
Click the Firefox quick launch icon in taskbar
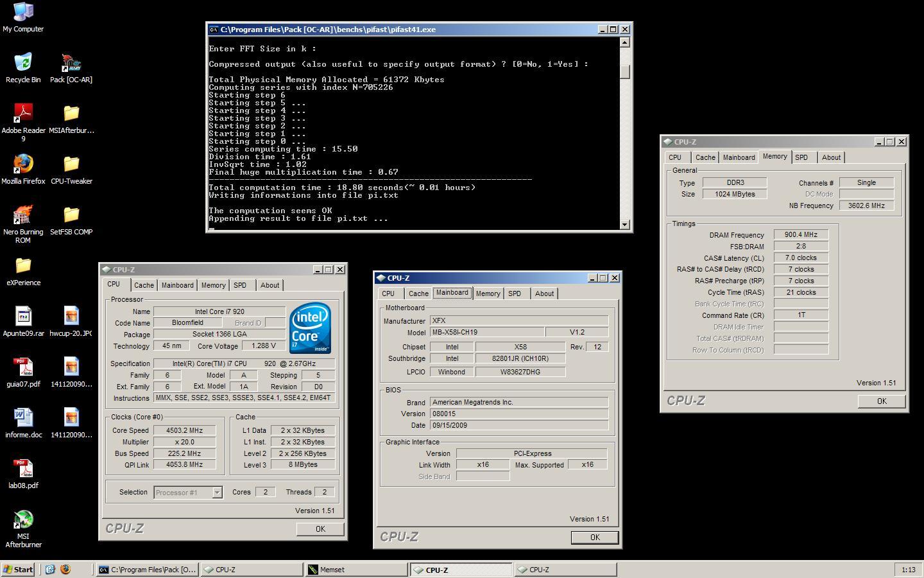(65, 569)
